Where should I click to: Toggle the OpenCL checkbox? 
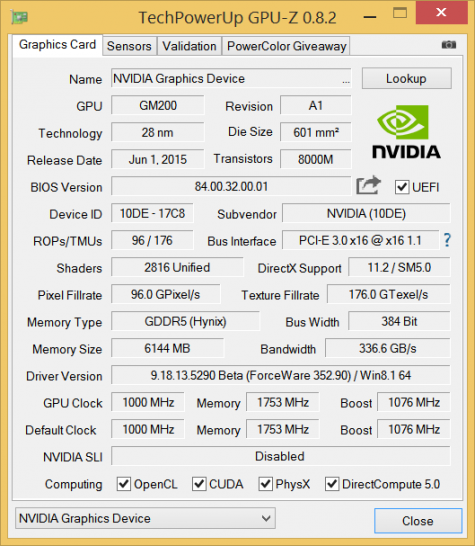point(124,484)
